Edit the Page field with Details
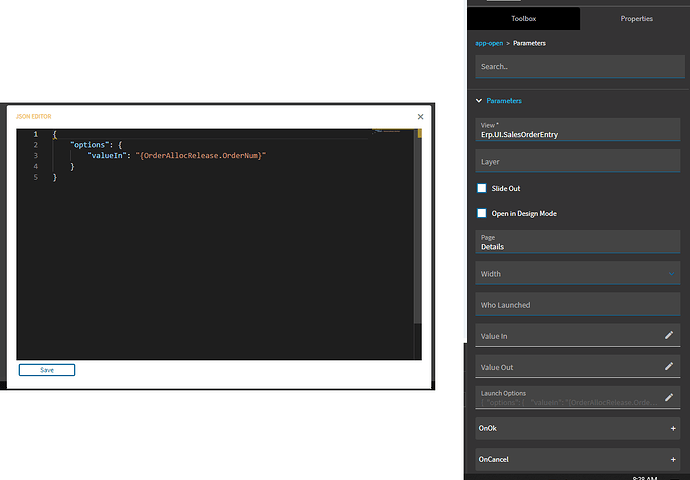690x480 pixels. (577, 242)
